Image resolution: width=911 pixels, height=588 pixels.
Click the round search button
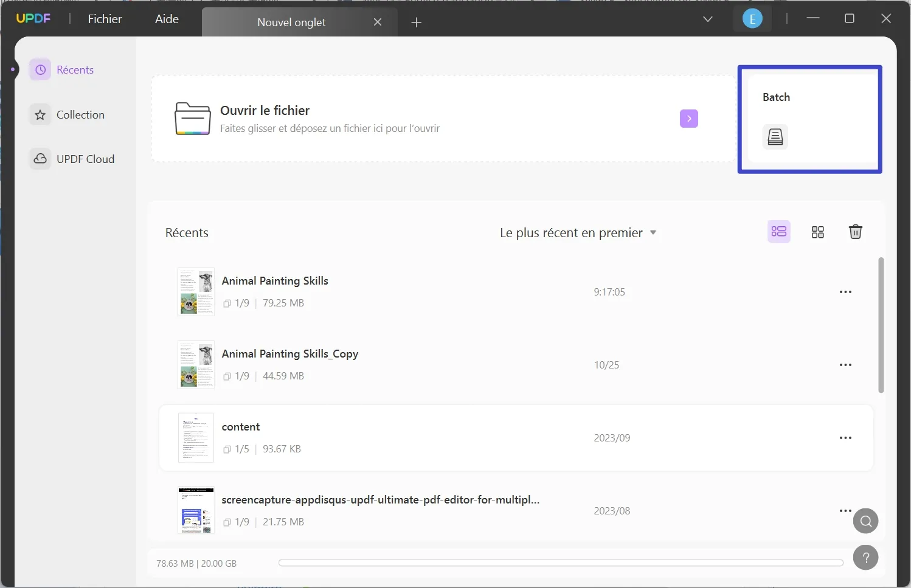coord(866,521)
